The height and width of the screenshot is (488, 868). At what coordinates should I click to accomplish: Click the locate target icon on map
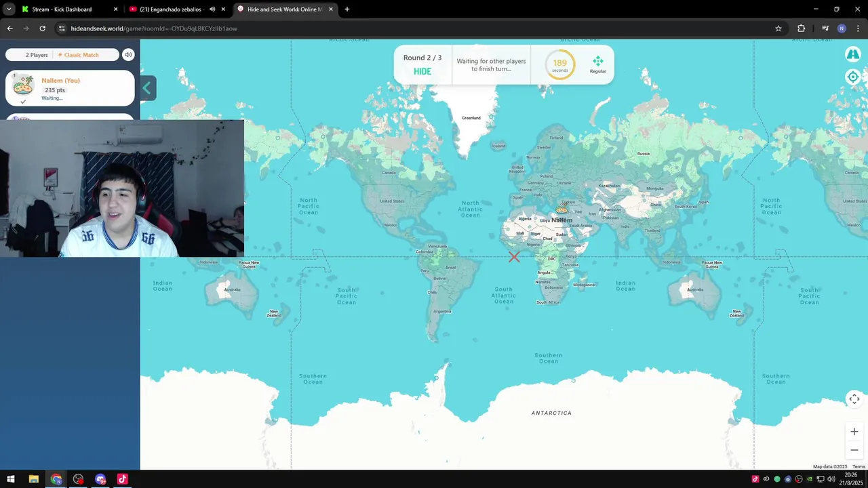tap(853, 77)
